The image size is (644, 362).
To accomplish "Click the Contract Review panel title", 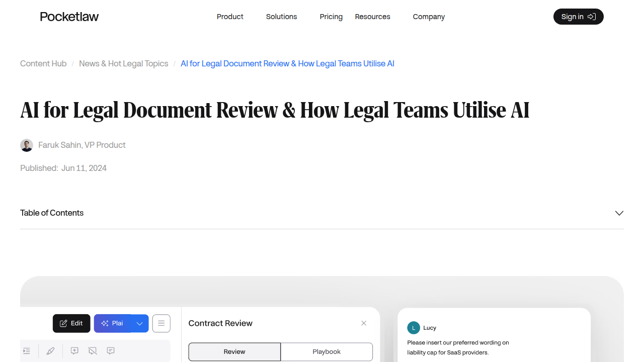I will 220,323.
